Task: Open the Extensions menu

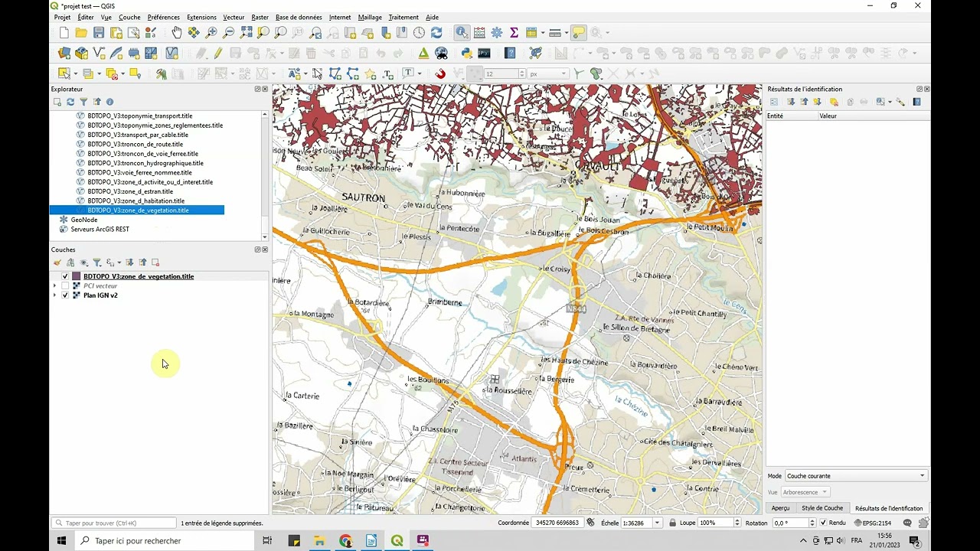Action: [x=201, y=17]
